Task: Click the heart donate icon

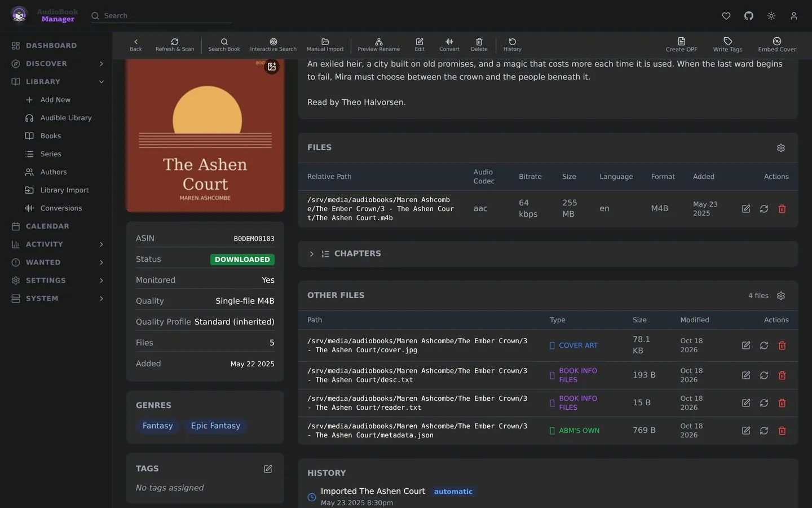Action: (x=726, y=16)
